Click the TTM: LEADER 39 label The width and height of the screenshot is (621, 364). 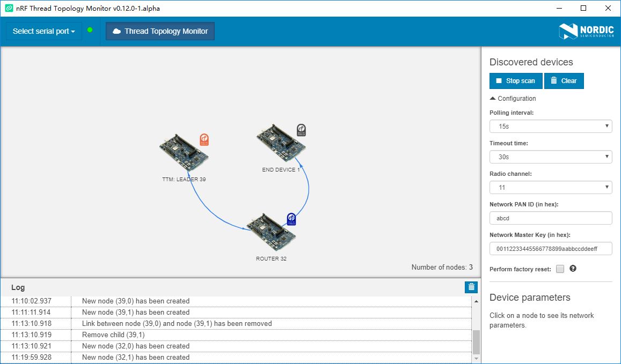coord(184,179)
